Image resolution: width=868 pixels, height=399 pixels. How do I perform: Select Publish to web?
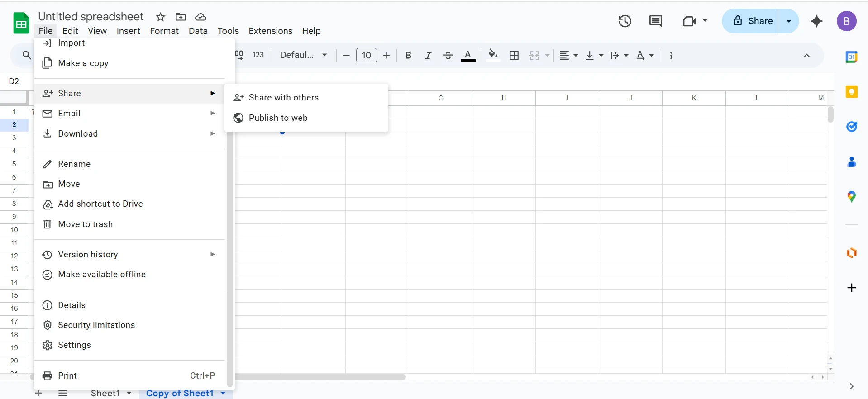pyautogui.click(x=278, y=118)
